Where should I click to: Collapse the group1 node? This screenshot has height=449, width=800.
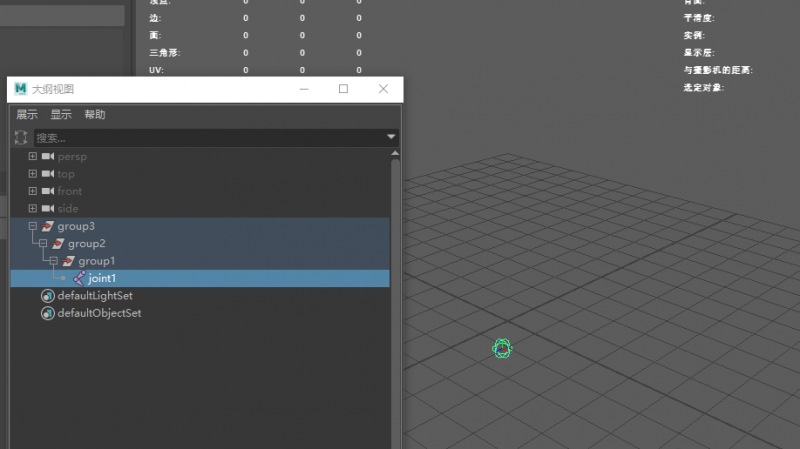coord(54,261)
